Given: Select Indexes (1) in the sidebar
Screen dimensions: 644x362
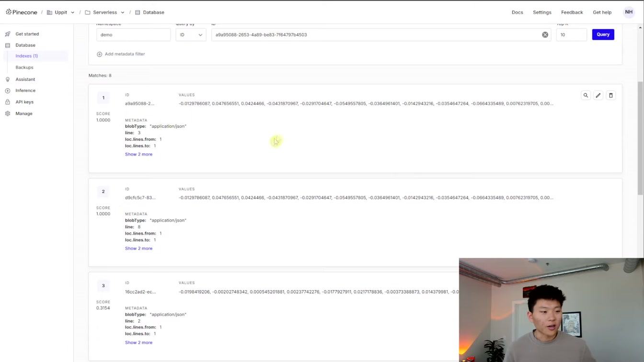Looking at the screenshot, I should tap(26, 56).
